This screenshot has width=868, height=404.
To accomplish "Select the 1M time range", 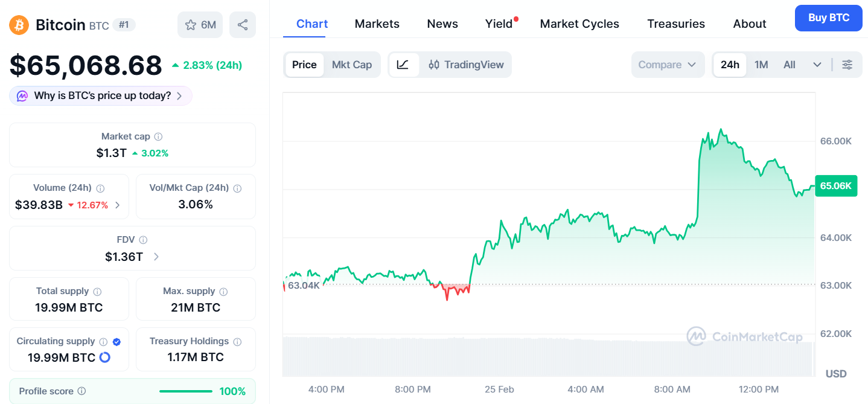I will [x=761, y=65].
